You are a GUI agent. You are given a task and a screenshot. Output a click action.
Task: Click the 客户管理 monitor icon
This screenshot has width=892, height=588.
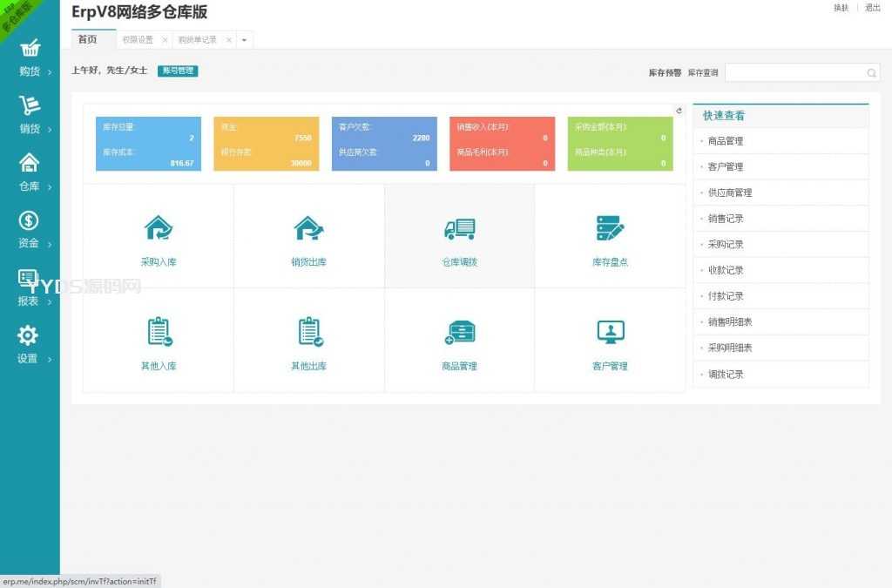pyautogui.click(x=610, y=332)
